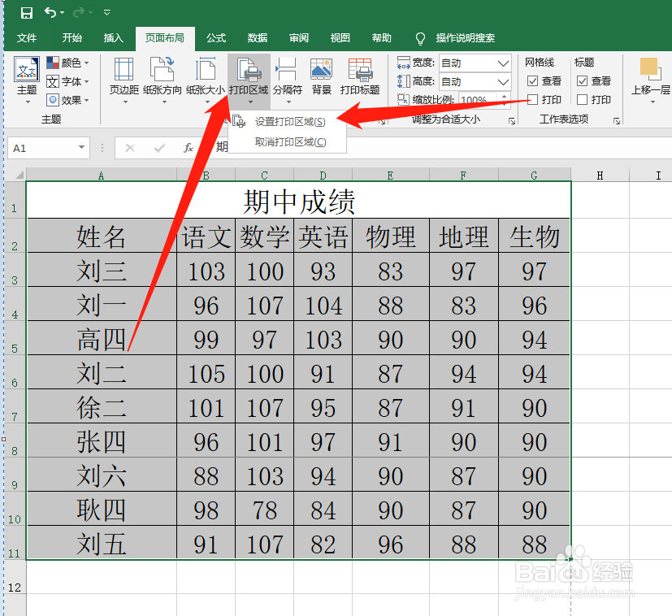The height and width of the screenshot is (616, 672).
Task: Switch to the View (视图) tab
Action: point(340,38)
